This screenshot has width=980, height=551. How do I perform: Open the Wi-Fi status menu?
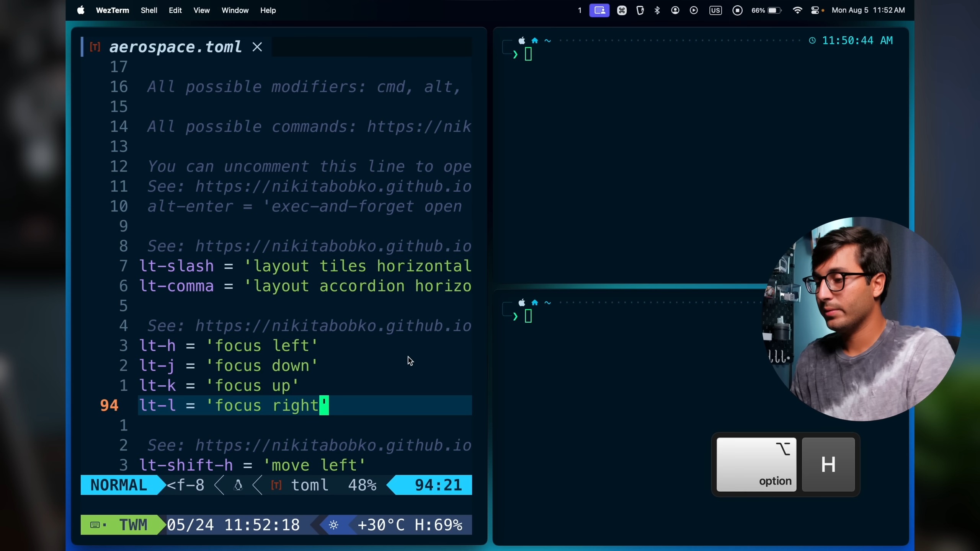click(797, 10)
